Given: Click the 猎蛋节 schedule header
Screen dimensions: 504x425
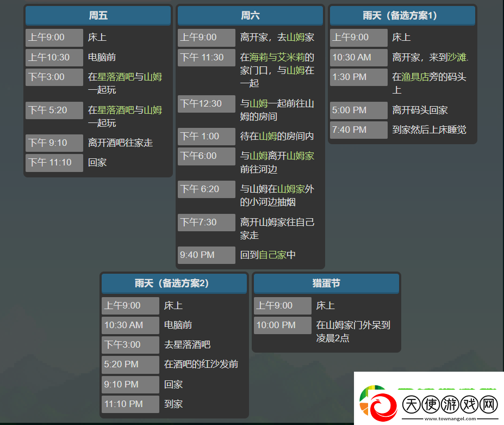Looking at the screenshot, I should [x=326, y=284].
